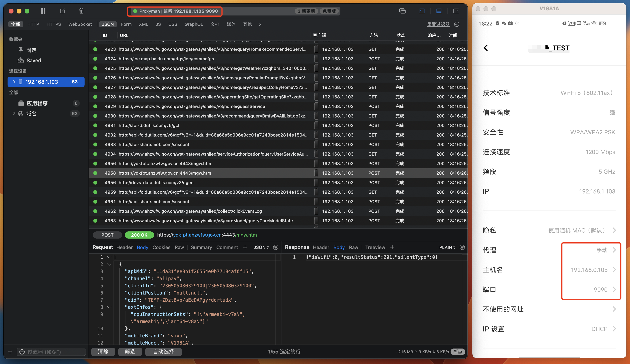This screenshot has width=630, height=364.
Task: Open the JSON format dropdown in Request
Action: [261, 247]
